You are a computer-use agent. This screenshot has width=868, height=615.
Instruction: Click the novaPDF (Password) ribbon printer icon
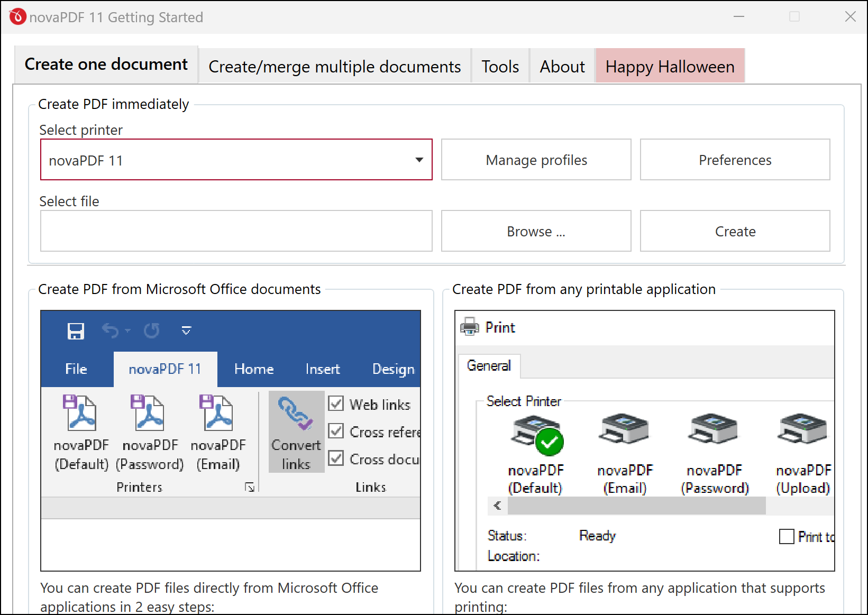148,412
